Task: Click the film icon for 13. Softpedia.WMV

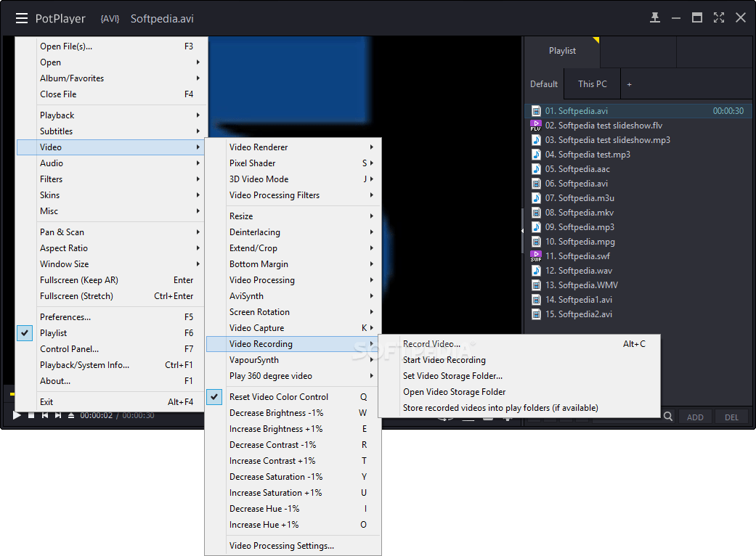Action: pos(536,285)
